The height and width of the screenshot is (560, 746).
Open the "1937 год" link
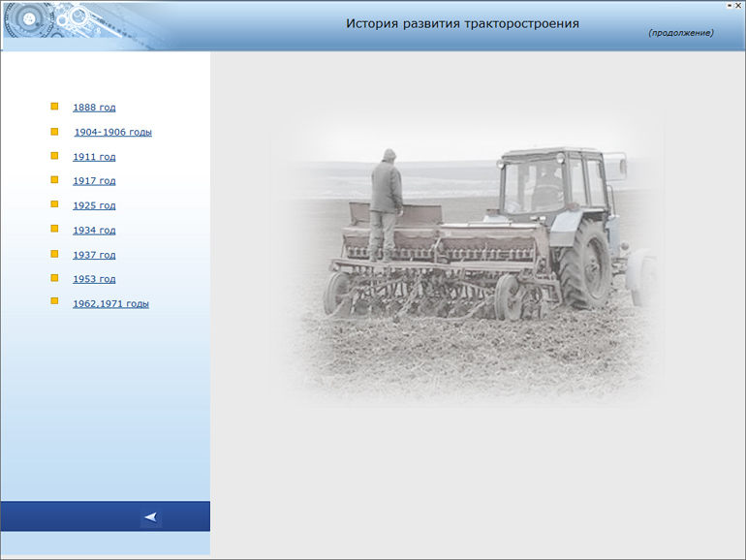94,255
